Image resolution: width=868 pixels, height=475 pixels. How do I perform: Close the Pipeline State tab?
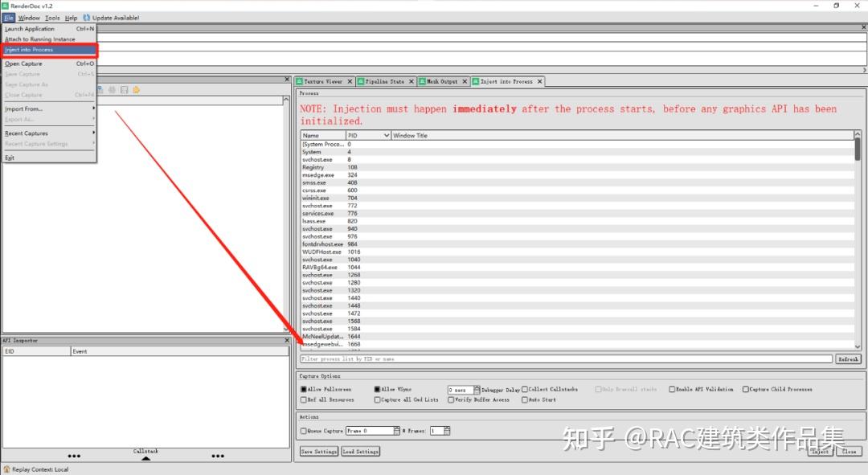[411, 81]
